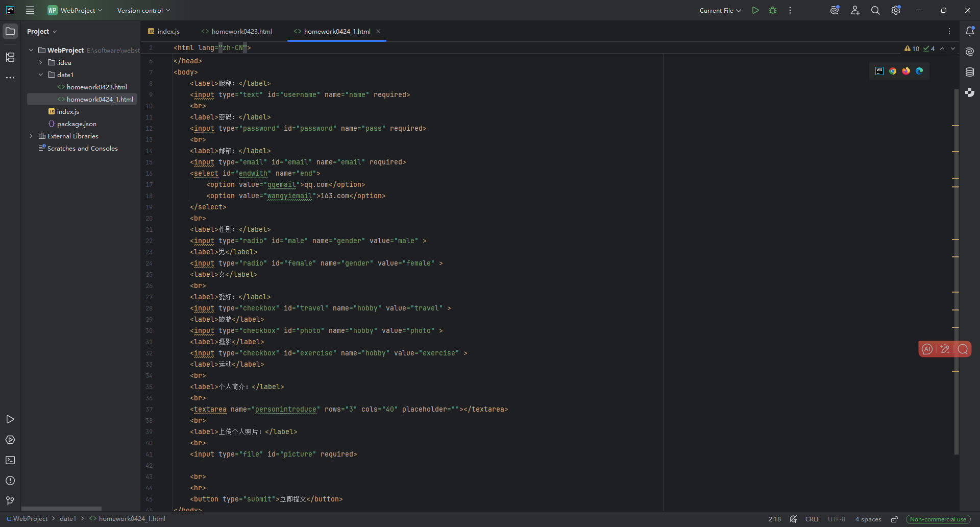Open the Version control menu

click(x=143, y=10)
